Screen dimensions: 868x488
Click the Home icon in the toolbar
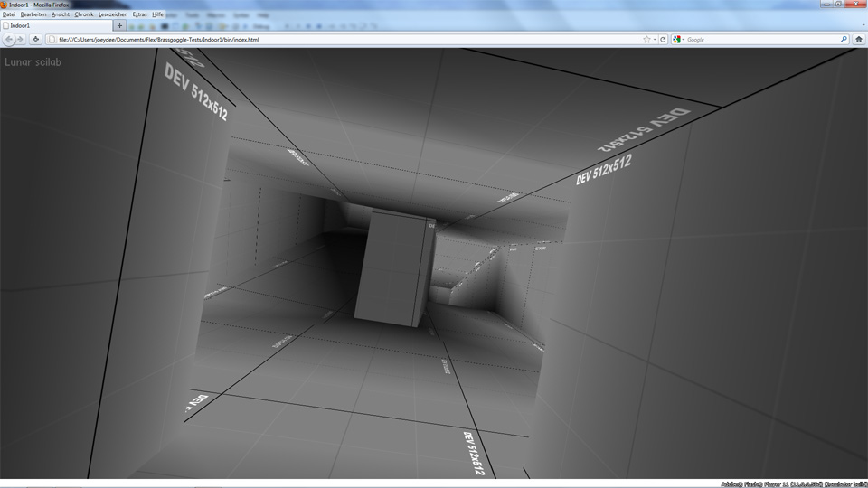click(x=859, y=40)
